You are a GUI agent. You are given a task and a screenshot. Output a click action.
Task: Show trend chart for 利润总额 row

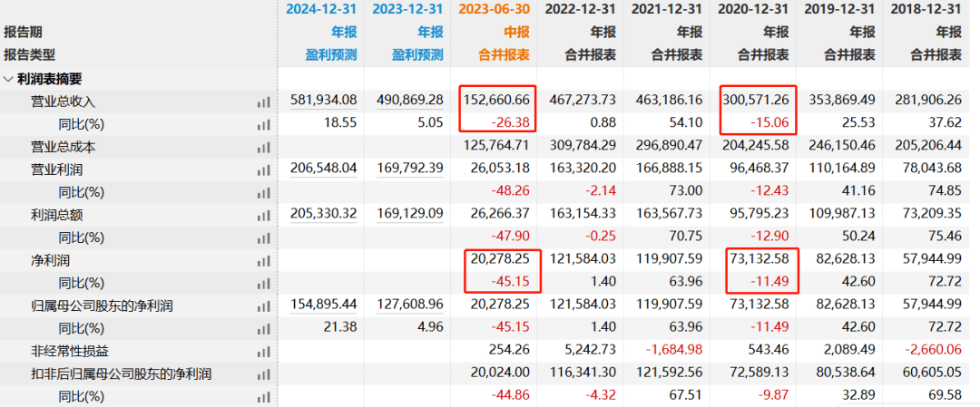click(x=264, y=215)
